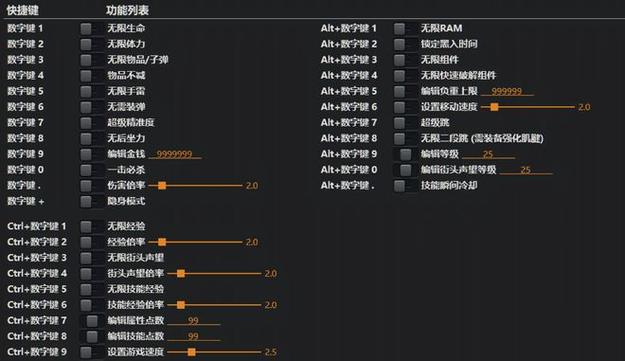Click the 街头声望倍率 slider handle
Screen dimensions: 625x361
[181, 273]
